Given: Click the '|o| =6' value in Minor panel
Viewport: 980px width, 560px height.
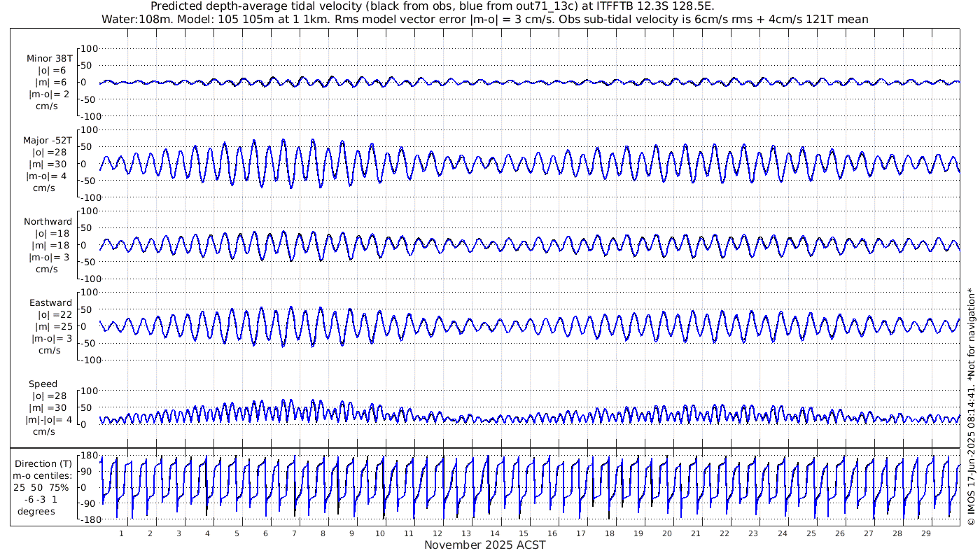Looking at the screenshot, I should (52, 71).
